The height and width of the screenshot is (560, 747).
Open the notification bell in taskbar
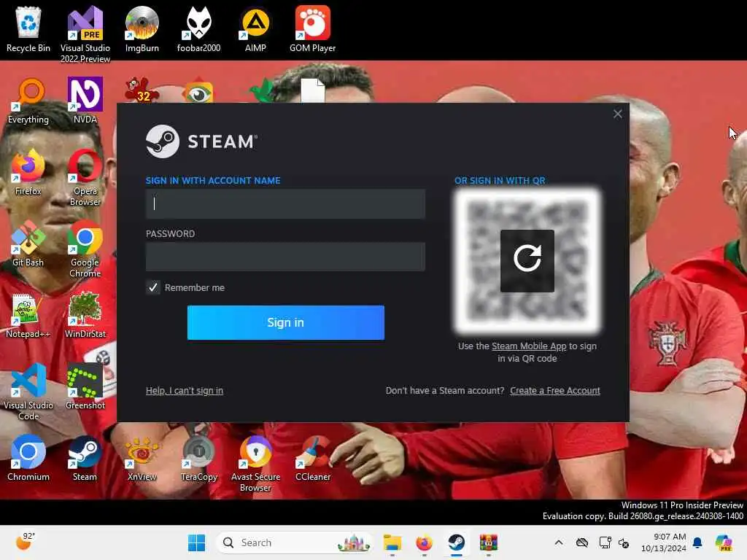[x=697, y=542]
